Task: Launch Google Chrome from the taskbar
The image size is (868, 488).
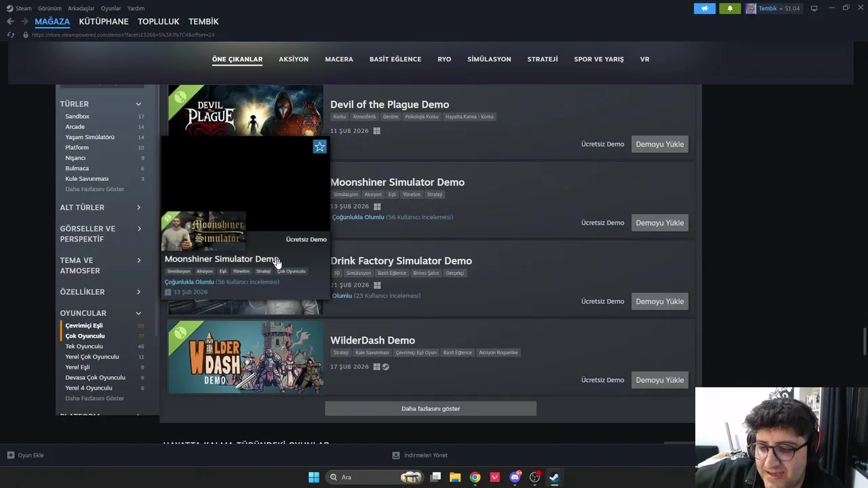Action: (x=475, y=477)
